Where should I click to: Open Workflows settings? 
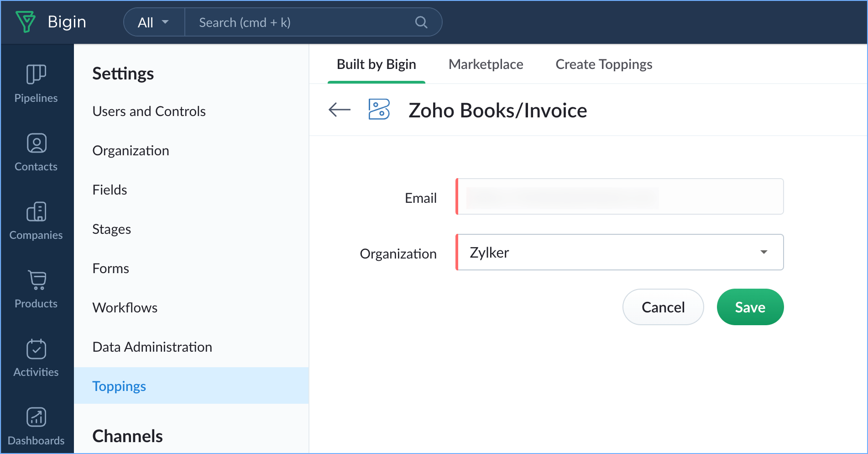125,308
